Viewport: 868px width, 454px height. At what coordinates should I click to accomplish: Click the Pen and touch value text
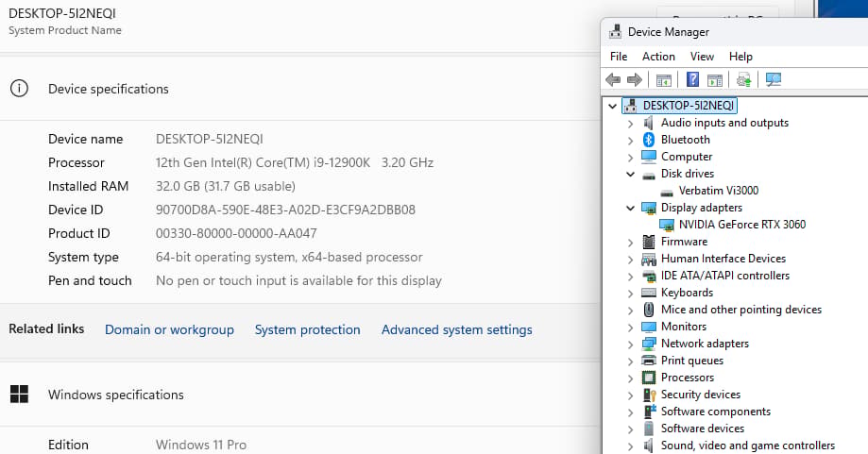coord(298,281)
